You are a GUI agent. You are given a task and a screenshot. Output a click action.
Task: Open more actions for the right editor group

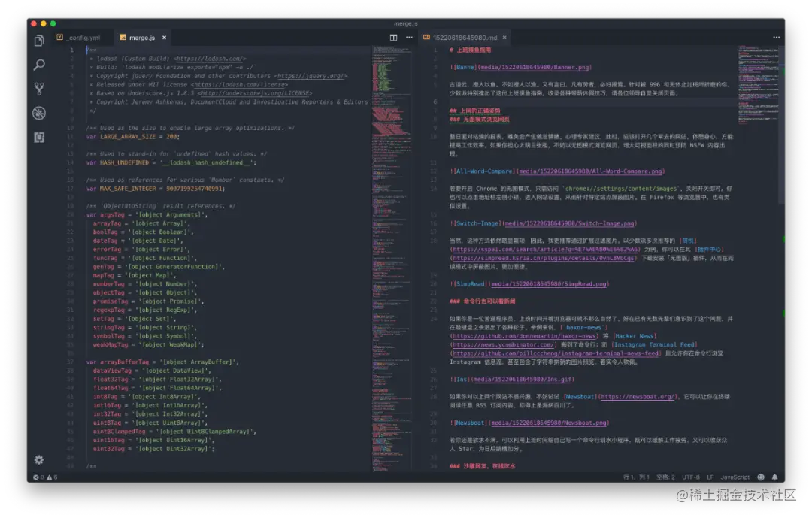776,38
